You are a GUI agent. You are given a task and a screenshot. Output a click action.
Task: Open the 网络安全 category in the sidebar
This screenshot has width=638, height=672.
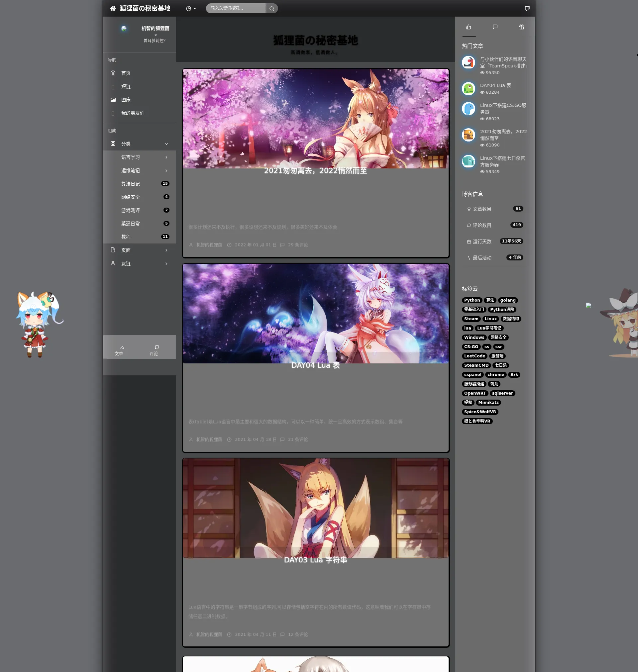[x=140, y=197]
